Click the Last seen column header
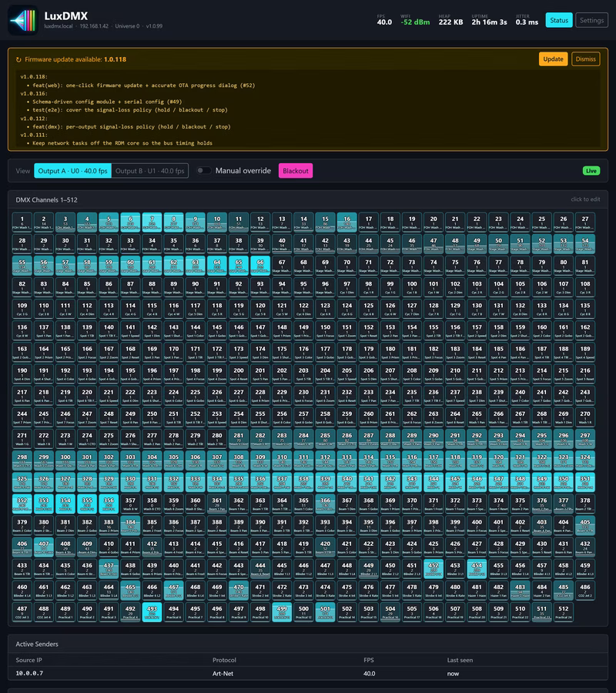Image resolution: width=616 pixels, height=693 pixels. [460, 661]
